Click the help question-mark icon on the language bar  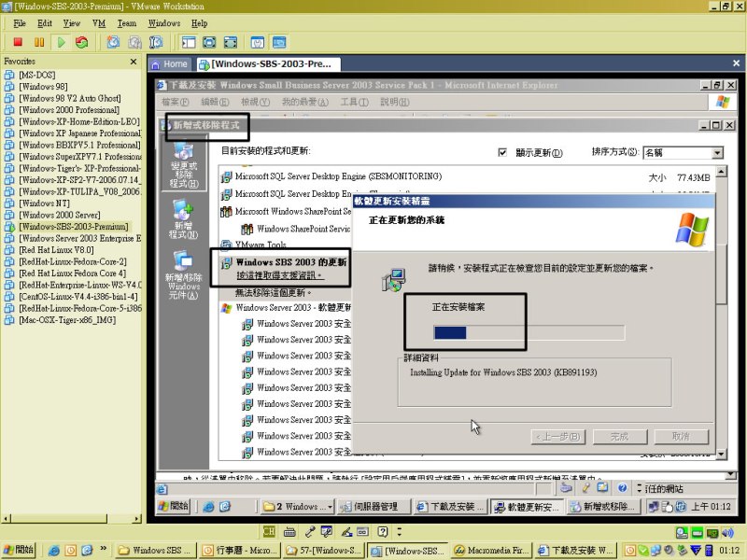pyautogui.click(x=383, y=531)
